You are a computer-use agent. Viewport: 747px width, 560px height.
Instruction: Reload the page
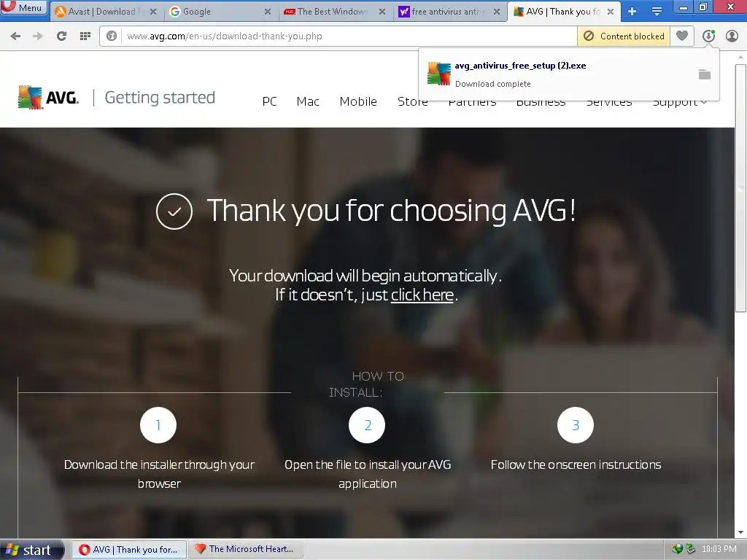tap(61, 36)
